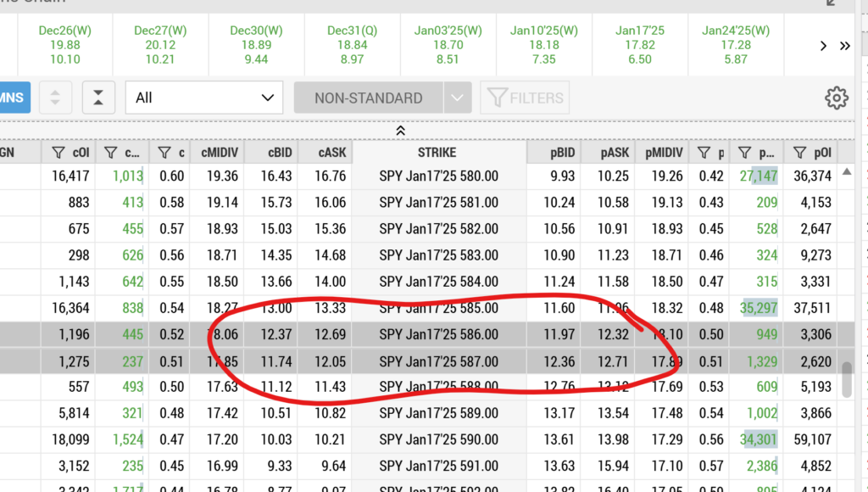Screen dimensions: 868x492
Task: Select the SPY Jan17'25 583.00 strike row
Action: pyautogui.click(x=439, y=255)
